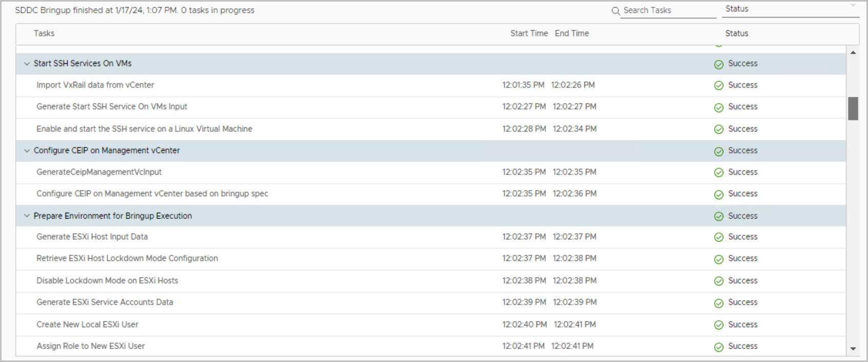Click the vertical scrollbar thumb

(853, 108)
